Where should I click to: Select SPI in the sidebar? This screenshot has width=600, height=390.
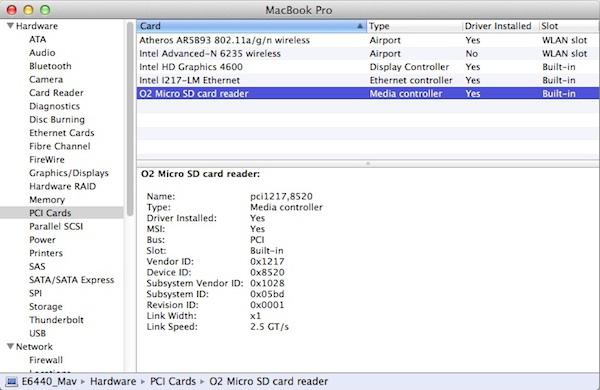coord(36,293)
